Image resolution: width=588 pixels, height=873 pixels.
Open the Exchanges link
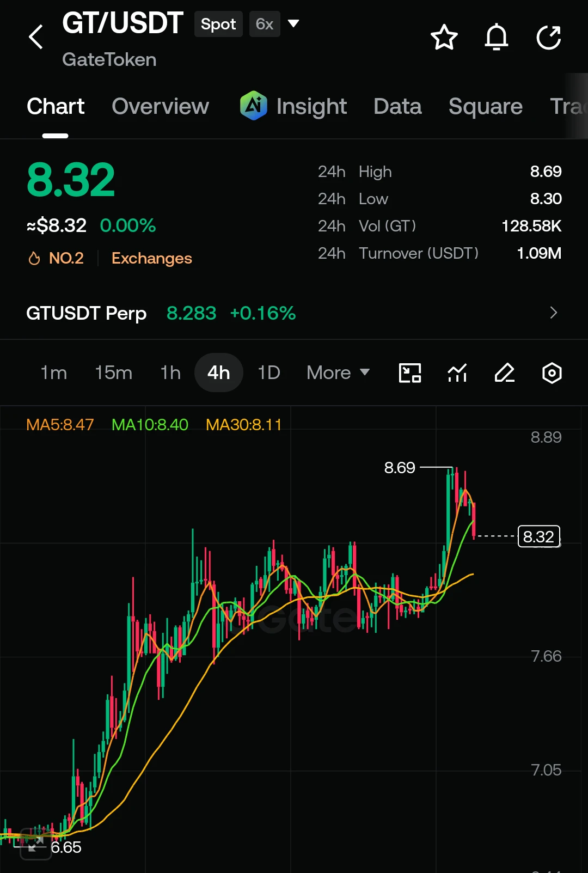coord(152,258)
